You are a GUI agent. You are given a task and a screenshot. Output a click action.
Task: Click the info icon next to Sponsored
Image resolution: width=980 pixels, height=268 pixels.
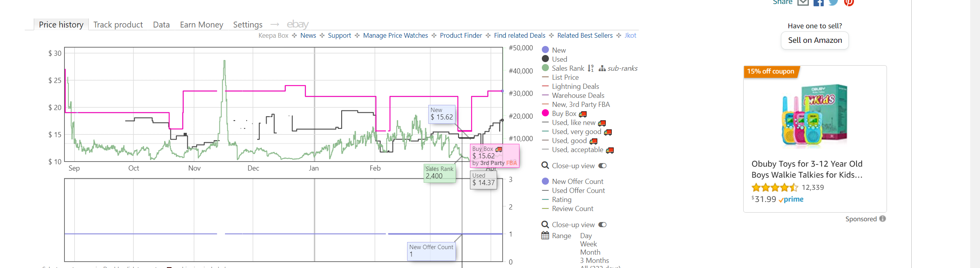coord(883,219)
